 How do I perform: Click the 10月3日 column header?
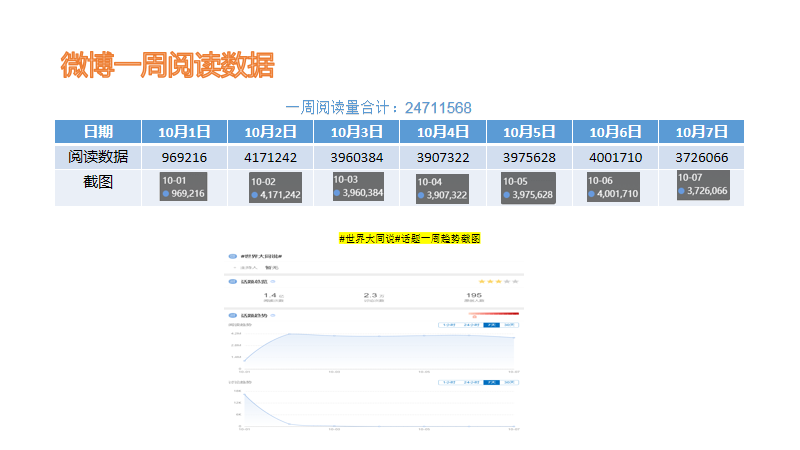(357, 132)
